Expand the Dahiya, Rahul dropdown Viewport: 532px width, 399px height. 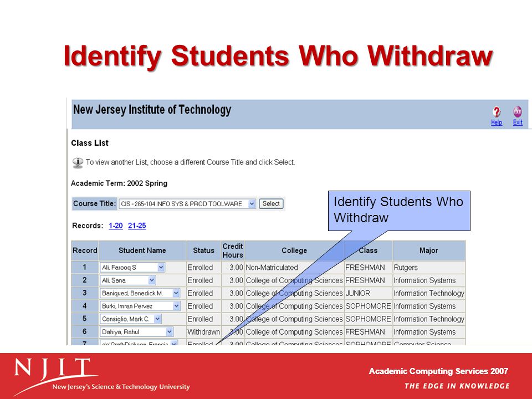(x=170, y=332)
